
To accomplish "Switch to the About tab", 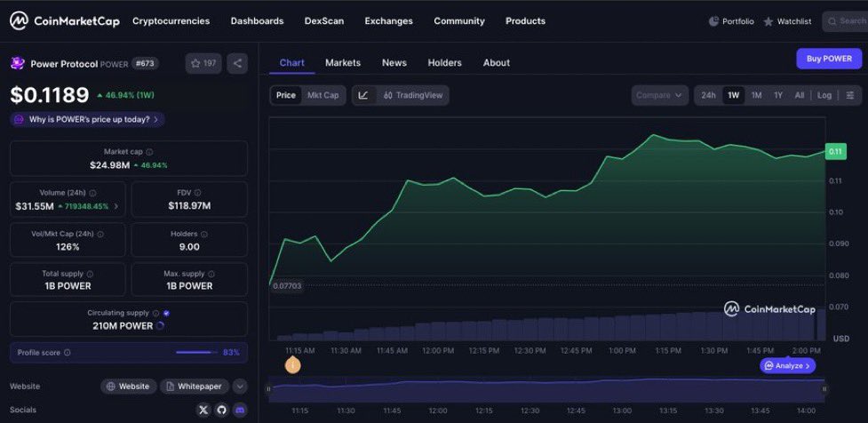I will (x=497, y=63).
